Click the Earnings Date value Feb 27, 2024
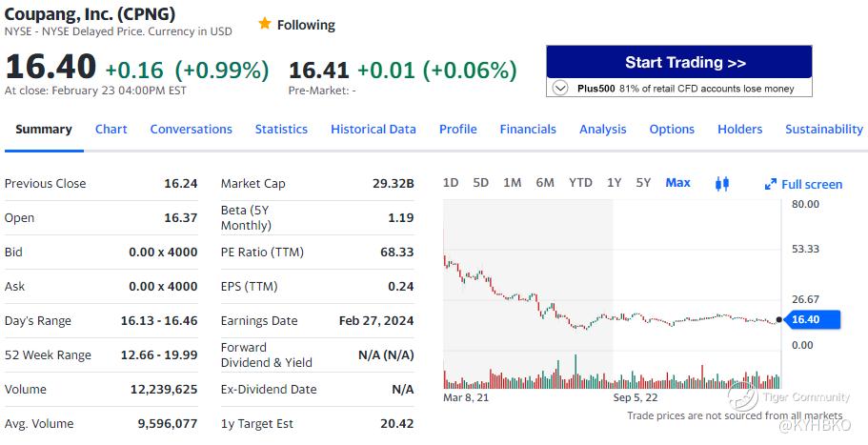 point(376,320)
